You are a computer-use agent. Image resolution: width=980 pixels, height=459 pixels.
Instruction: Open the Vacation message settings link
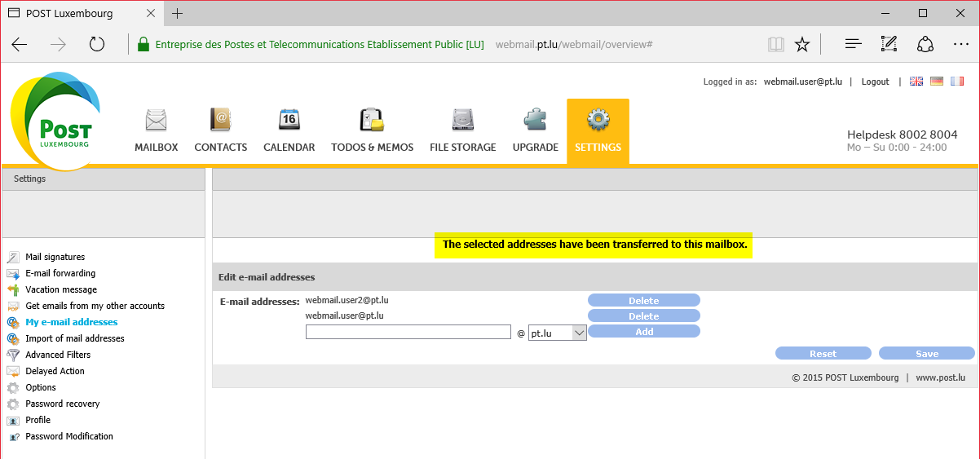click(61, 289)
